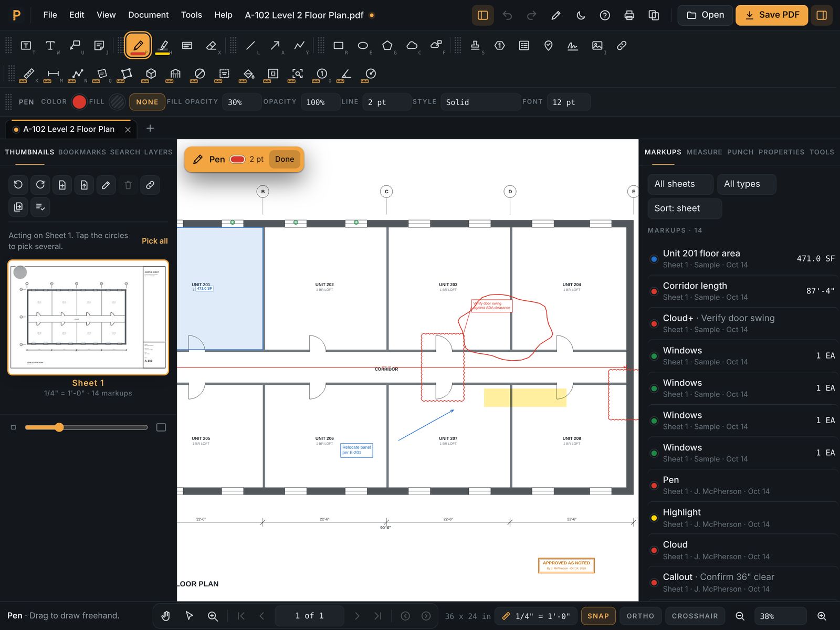This screenshot has width=840, height=630.
Task: Adjust the thumbnail size slider
Action: pos(86,427)
